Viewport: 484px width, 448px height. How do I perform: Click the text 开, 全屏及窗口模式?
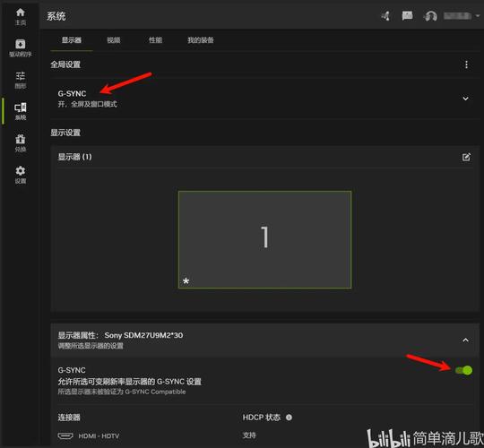pos(87,104)
